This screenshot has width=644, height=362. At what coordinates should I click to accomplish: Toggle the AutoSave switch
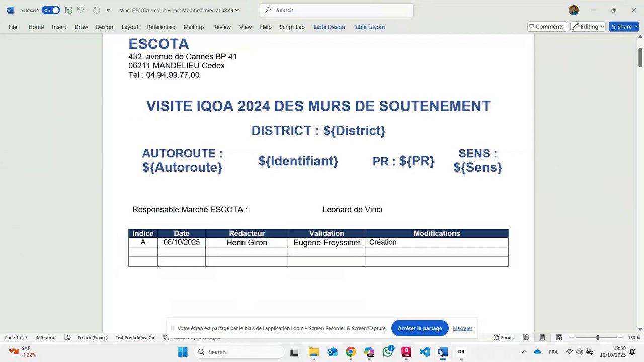click(x=51, y=10)
